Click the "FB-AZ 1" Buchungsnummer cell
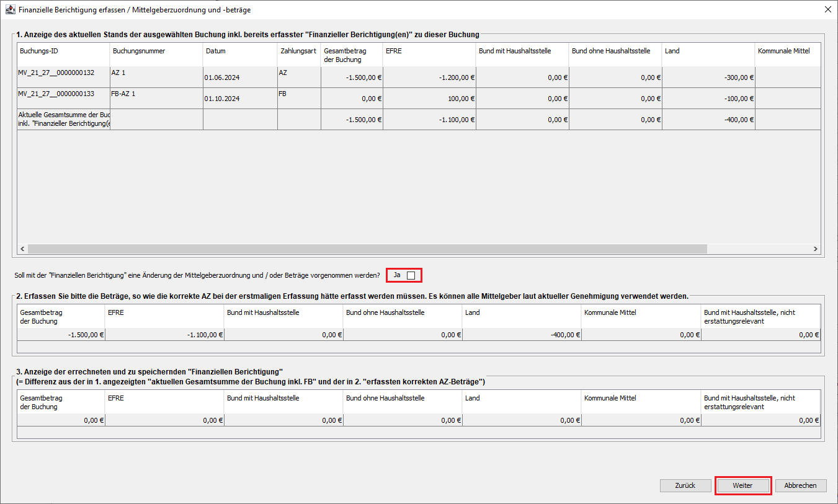Viewport: 838px width, 504px height. pos(156,94)
